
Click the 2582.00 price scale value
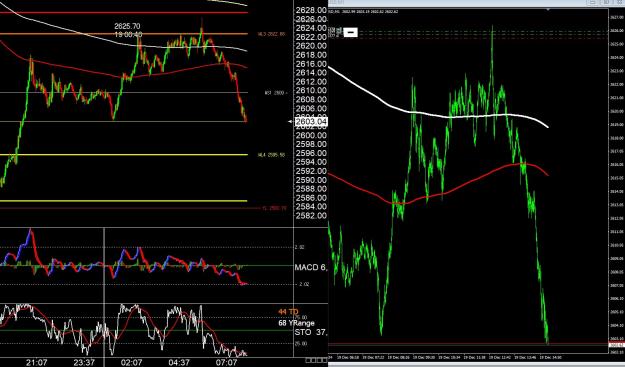(311, 216)
